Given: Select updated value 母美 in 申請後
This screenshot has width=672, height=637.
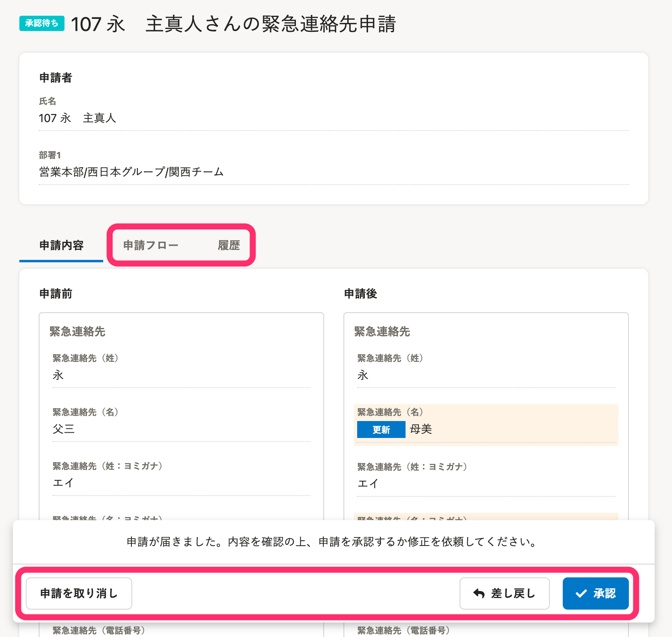Looking at the screenshot, I should coord(421,429).
